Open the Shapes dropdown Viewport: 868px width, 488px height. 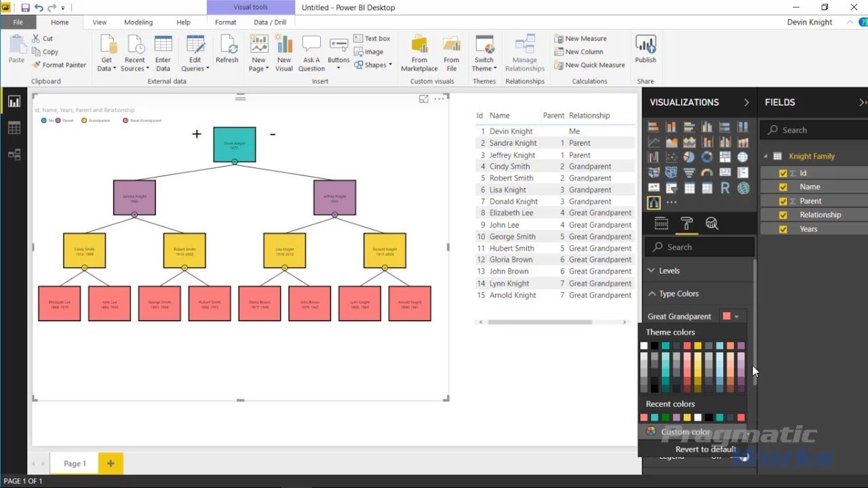[374, 65]
